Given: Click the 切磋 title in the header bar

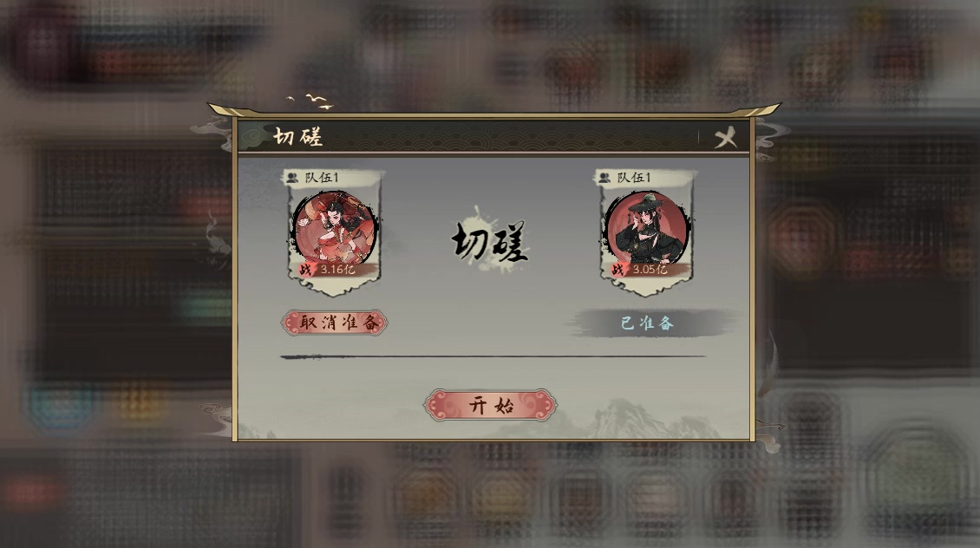Looking at the screenshot, I should [x=298, y=137].
